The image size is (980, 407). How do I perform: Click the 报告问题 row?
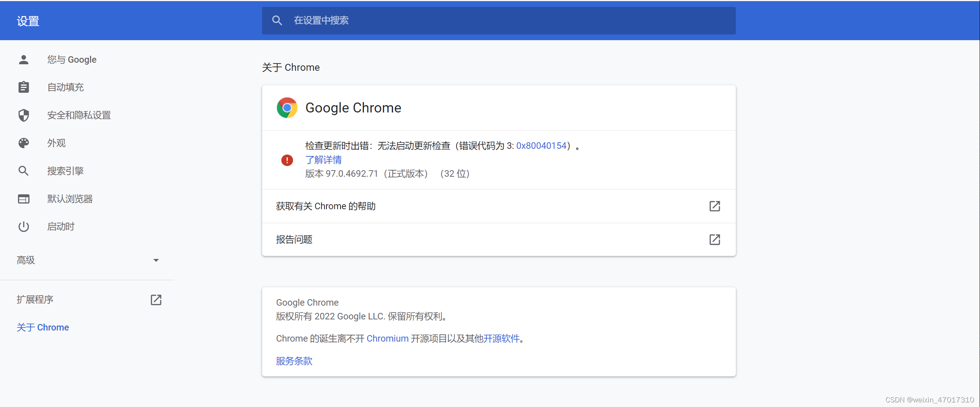click(499, 239)
